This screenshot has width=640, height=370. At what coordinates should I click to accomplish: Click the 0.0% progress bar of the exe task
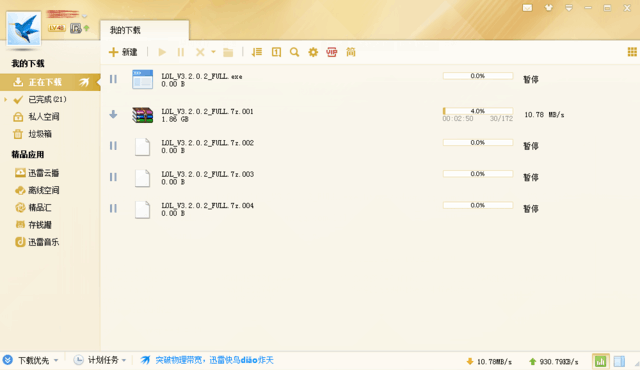click(478, 76)
